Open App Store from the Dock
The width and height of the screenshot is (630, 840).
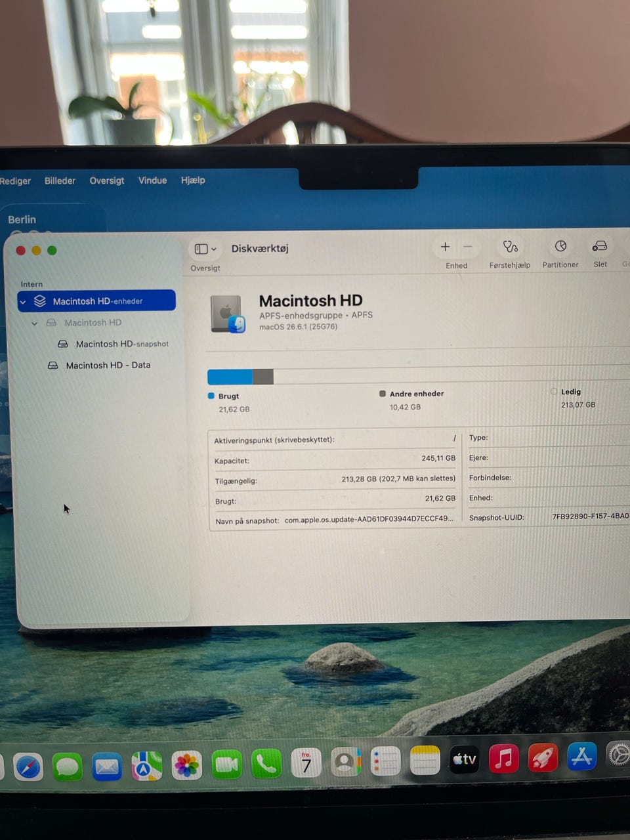tap(582, 756)
